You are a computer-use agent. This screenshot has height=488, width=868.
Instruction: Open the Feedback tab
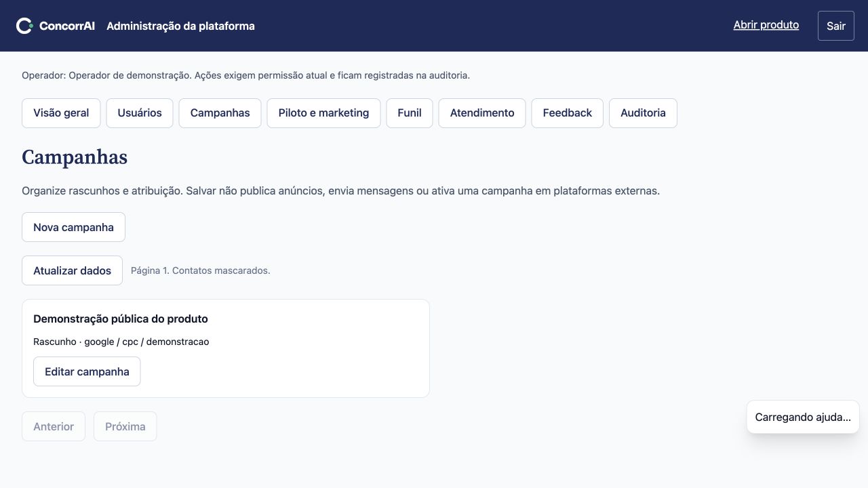coord(567,113)
